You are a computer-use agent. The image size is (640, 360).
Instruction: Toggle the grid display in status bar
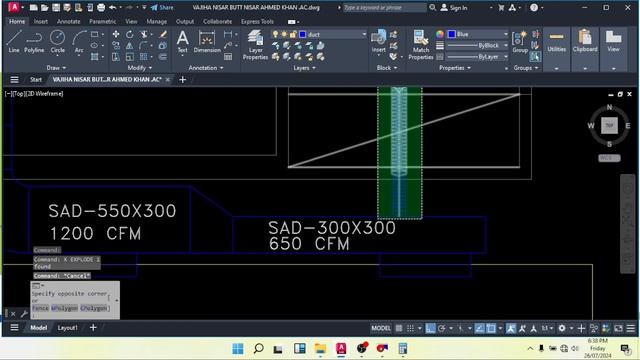pos(399,328)
